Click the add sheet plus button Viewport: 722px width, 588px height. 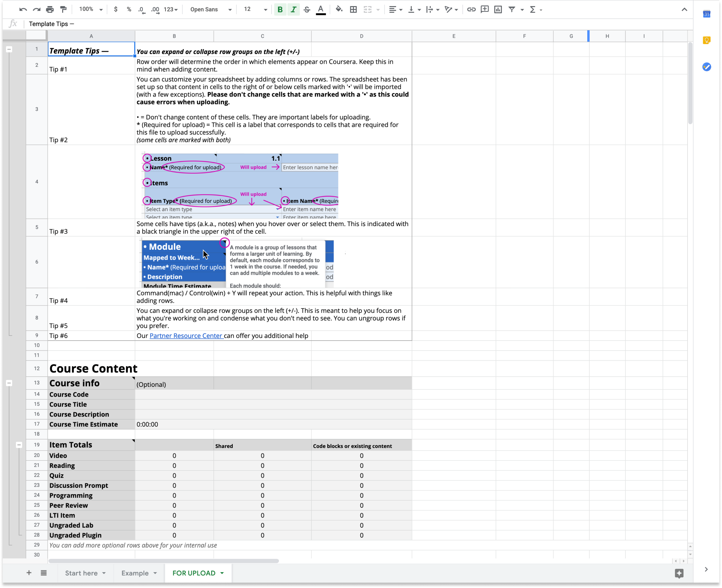(29, 573)
